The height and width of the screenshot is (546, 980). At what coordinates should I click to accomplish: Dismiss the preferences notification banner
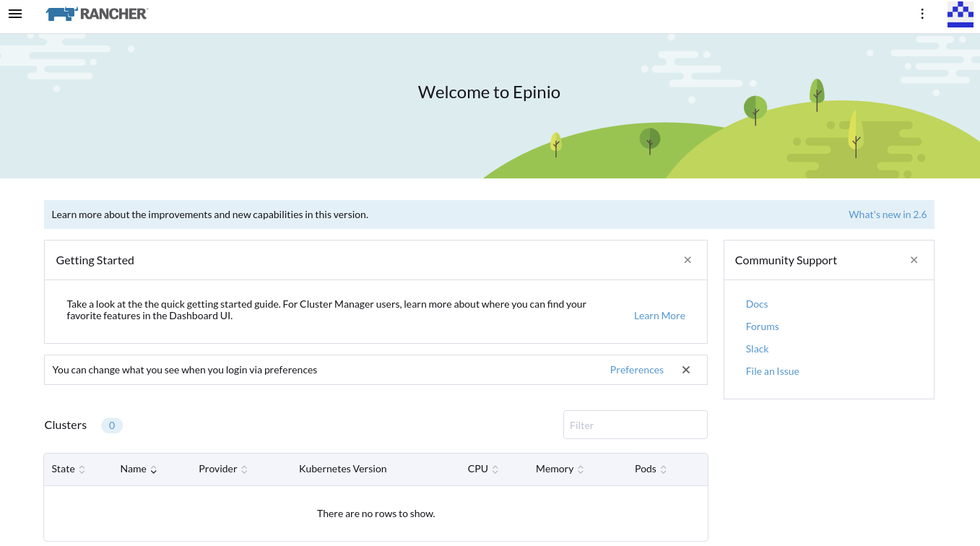pos(685,369)
